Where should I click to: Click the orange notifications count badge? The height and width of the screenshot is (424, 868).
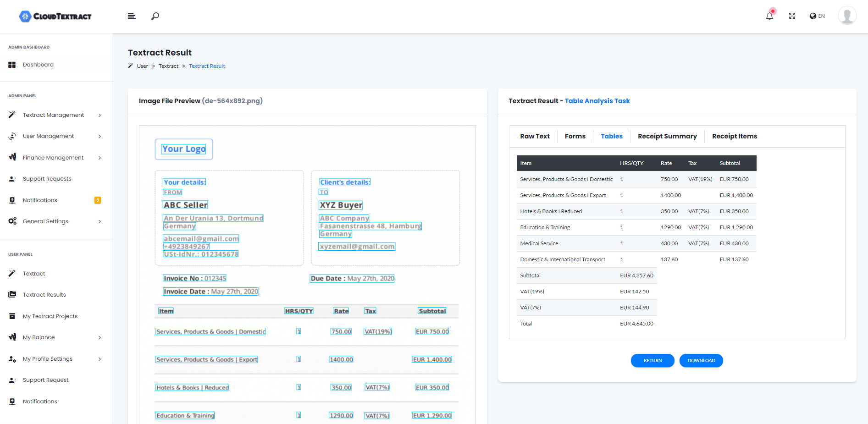pos(98,200)
